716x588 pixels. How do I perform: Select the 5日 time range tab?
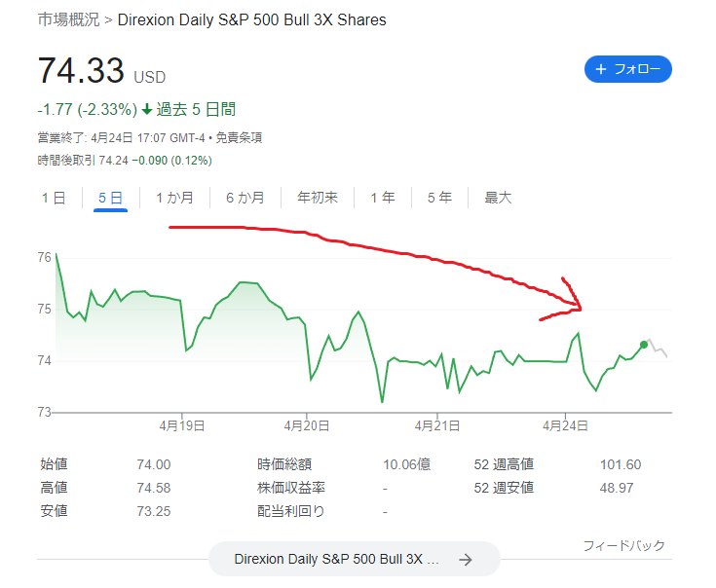click(x=110, y=198)
